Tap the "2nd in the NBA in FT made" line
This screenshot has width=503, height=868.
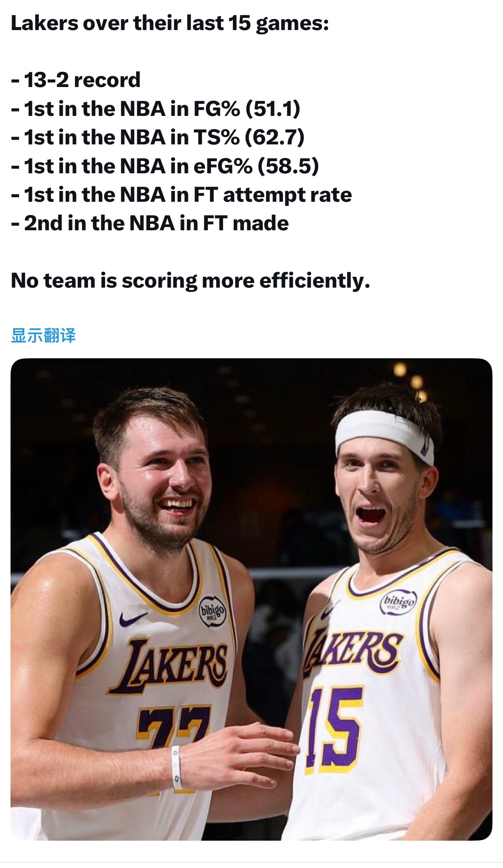point(150,223)
